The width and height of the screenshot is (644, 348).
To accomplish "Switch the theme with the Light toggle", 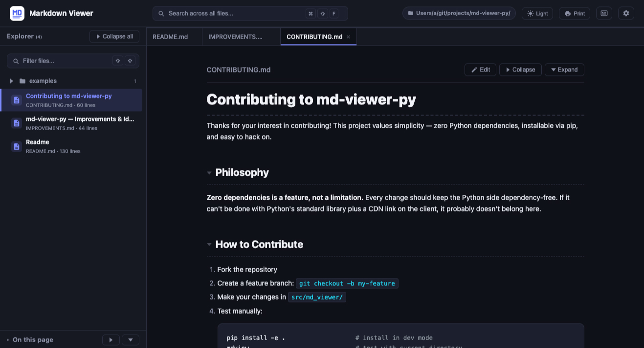I will pyautogui.click(x=537, y=13).
